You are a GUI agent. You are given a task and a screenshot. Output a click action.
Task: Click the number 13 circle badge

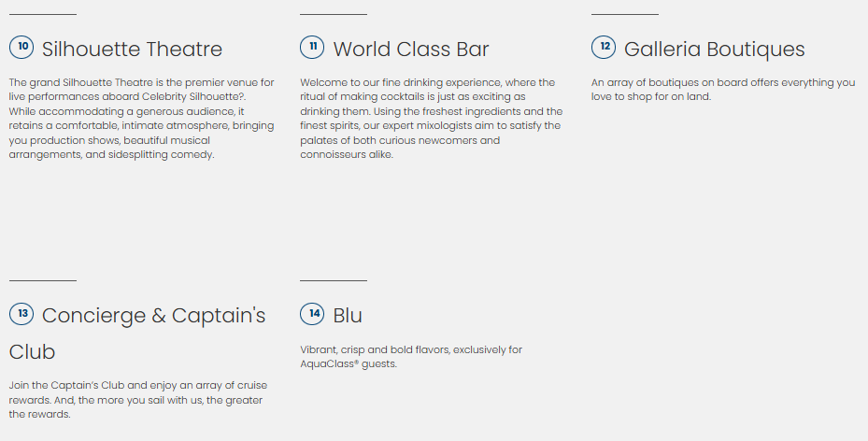[21, 314]
